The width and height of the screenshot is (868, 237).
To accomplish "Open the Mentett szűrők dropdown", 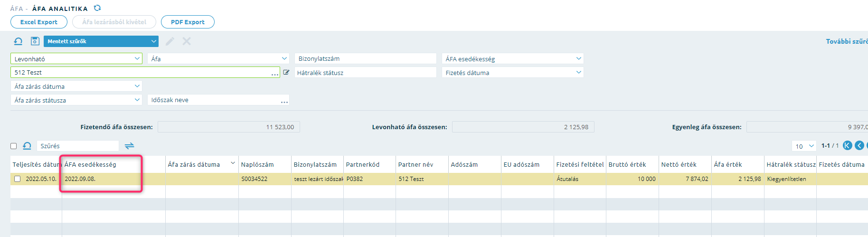I will [x=101, y=41].
